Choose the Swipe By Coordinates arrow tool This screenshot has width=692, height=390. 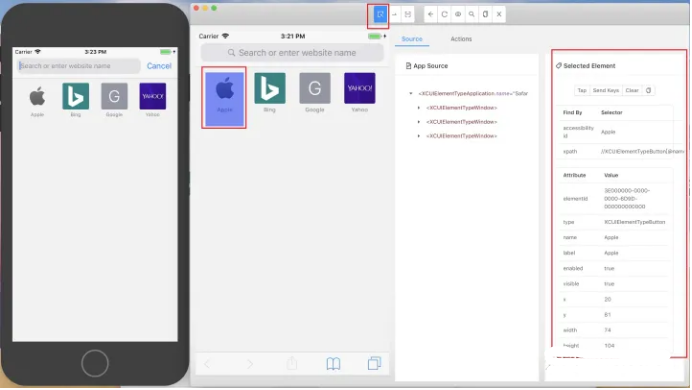395,14
